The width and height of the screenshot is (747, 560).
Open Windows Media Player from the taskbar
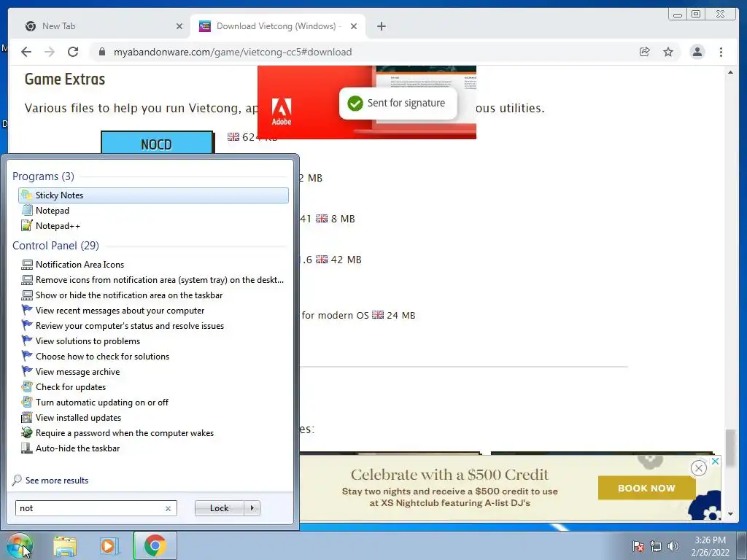108,546
